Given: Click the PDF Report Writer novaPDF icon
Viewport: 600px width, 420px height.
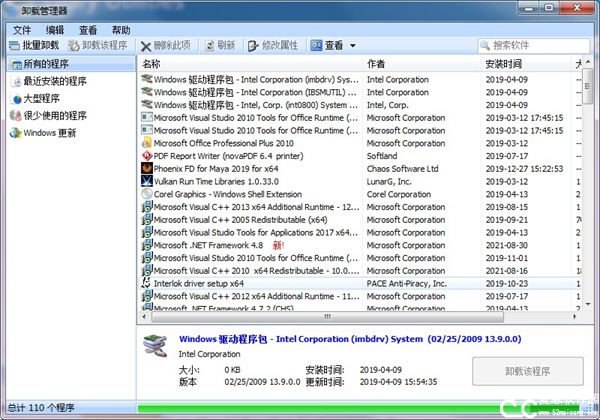Looking at the screenshot, I should [147, 156].
